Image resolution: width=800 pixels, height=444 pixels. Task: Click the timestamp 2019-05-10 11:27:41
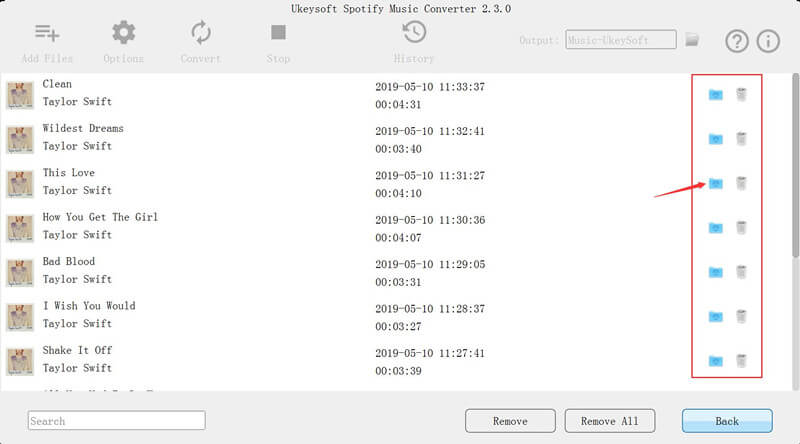click(430, 353)
